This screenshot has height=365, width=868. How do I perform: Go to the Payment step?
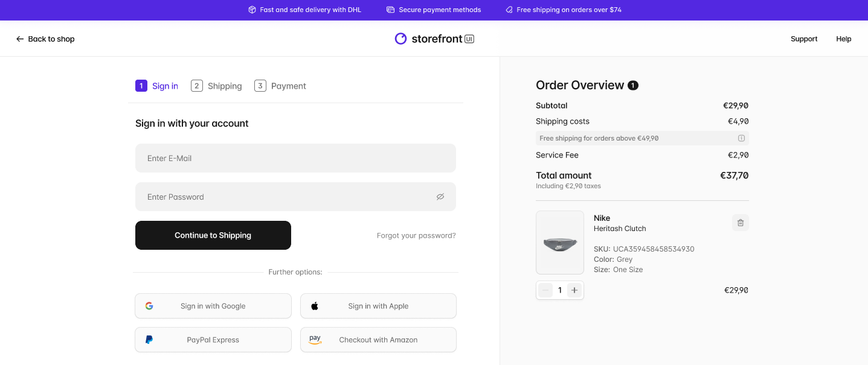coord(280,86)
